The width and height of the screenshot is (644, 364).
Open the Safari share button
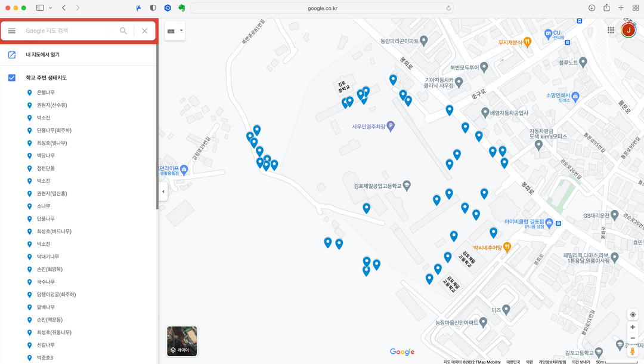pos(606,8)
